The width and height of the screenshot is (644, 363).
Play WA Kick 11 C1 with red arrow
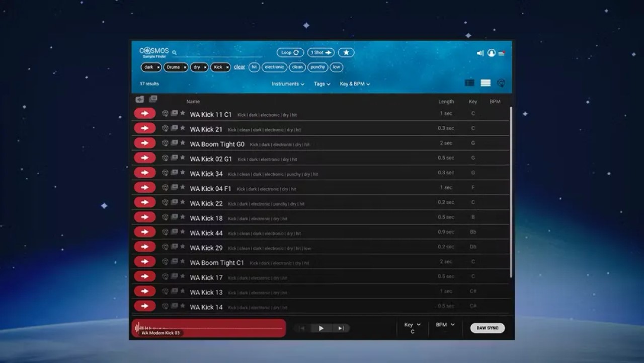145,113
